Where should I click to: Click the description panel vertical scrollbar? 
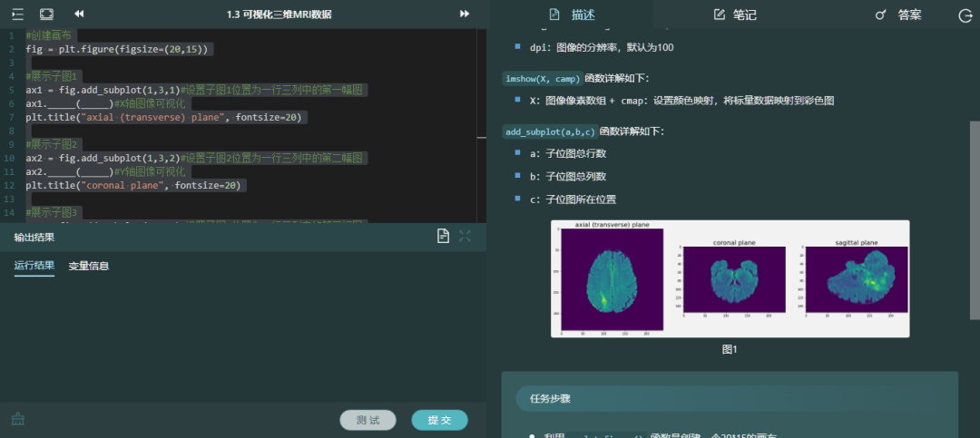tap(975, 219)
